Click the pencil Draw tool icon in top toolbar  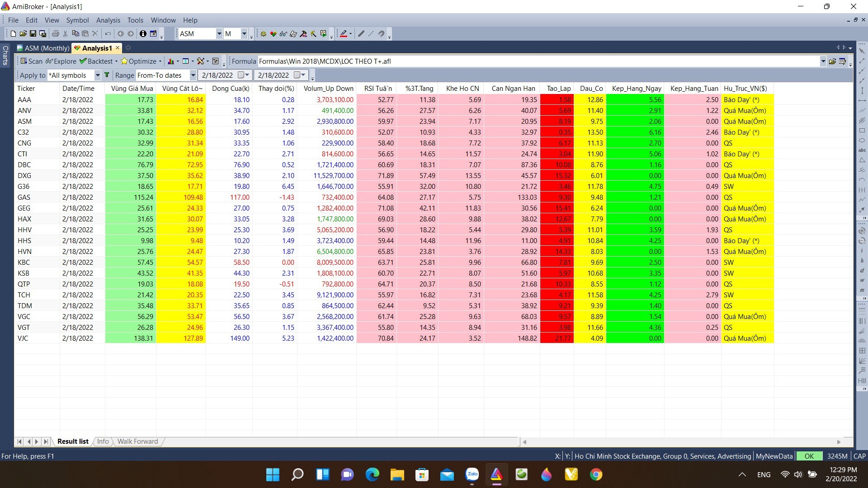click(x=361, y=33)
